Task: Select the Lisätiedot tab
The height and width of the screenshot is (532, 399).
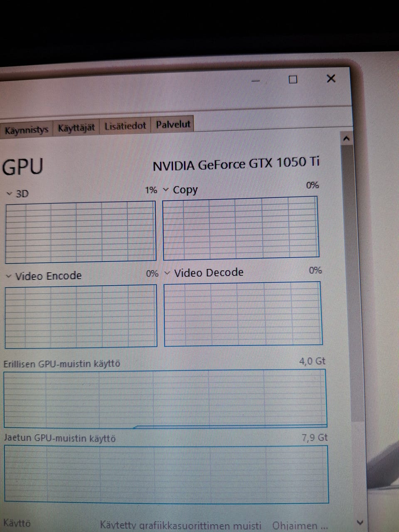Action: point(126,126)
